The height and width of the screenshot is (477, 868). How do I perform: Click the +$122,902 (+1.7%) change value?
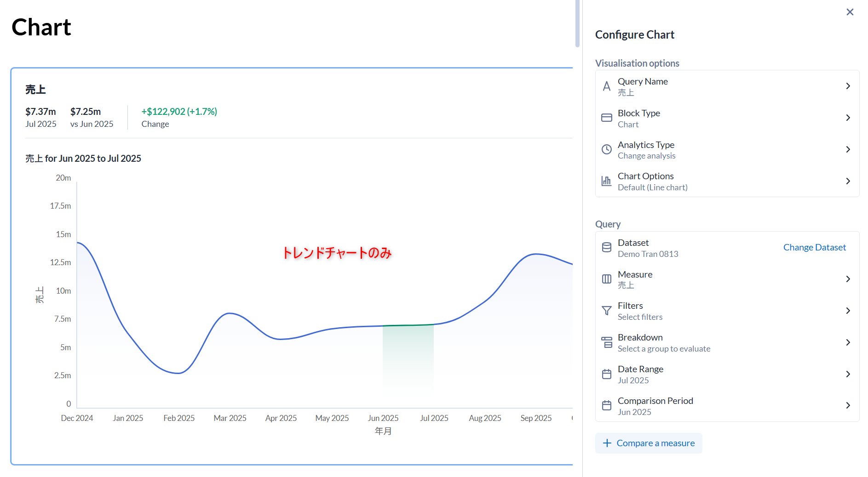pos(179,112)
